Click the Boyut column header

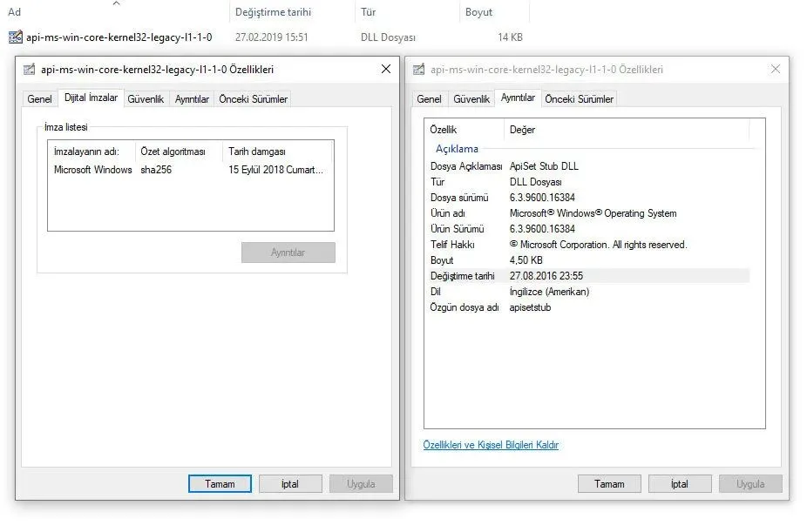(x=479, y=12)
